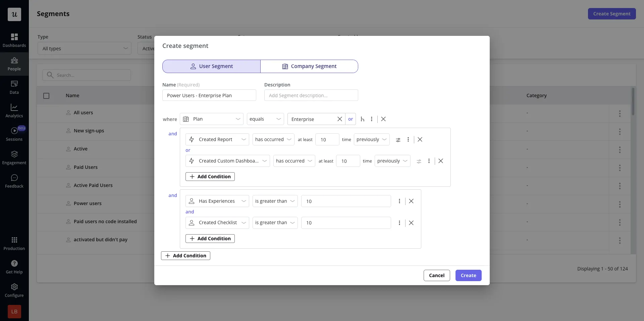Screen dimensions: 644x321
Task: Open Configure settings in sidebar
Action: coord(14,290)
